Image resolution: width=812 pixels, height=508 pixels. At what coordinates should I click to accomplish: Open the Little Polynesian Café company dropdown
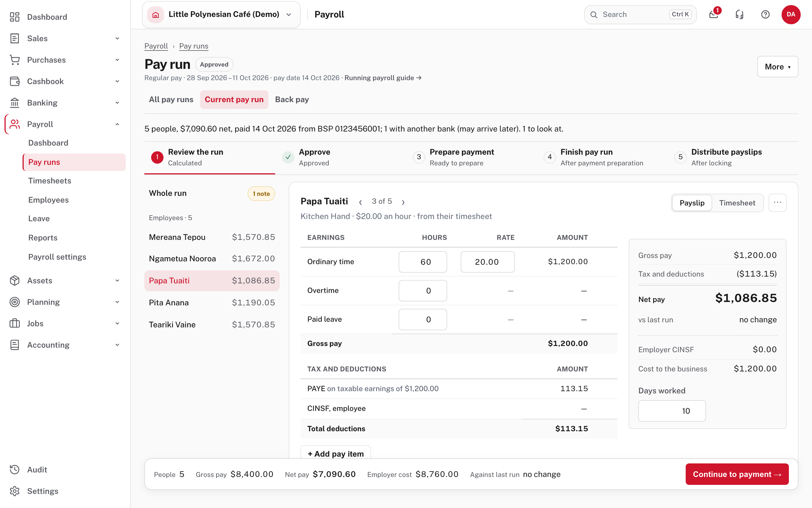coord(221,14)
